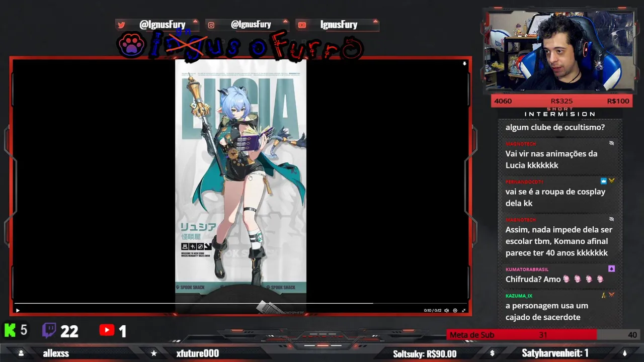Click the droplet icon in bottom bar

[624, 353]
